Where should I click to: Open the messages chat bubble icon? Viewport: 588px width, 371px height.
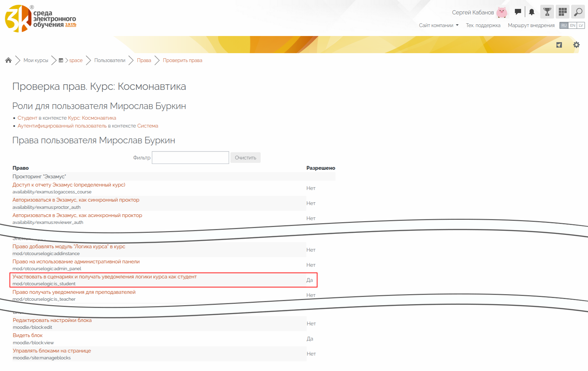(518, 12)
